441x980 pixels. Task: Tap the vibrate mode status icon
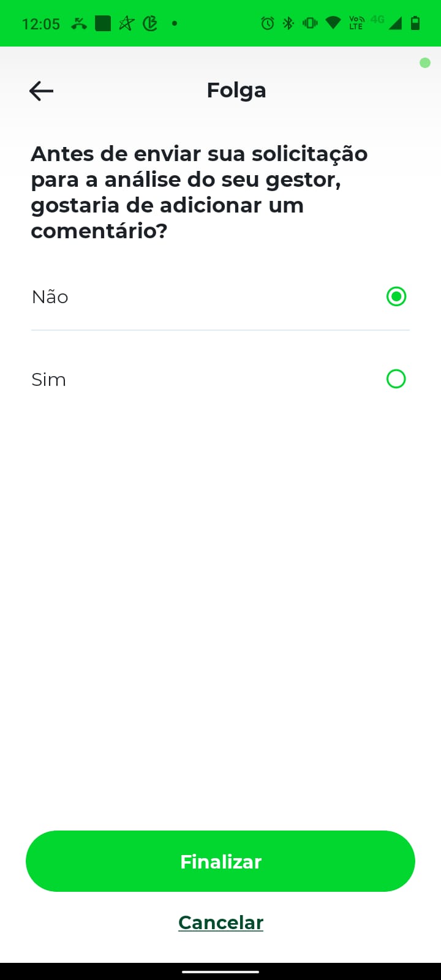pyautogui.click(x=310, y=24)
